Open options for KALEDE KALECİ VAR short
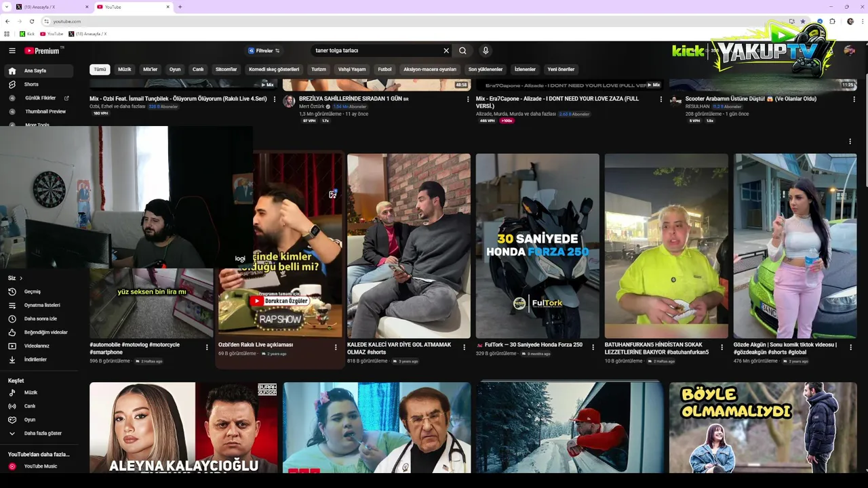 click(465, 347)
